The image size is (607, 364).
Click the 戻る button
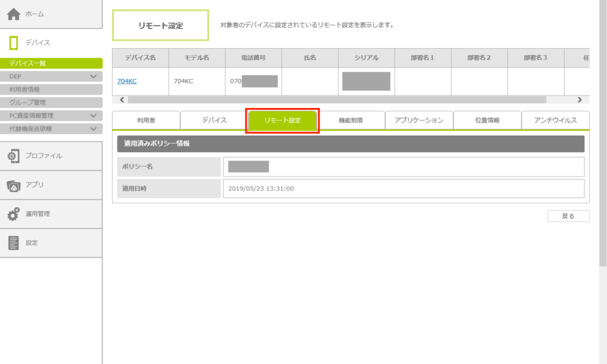pos(568,216)
